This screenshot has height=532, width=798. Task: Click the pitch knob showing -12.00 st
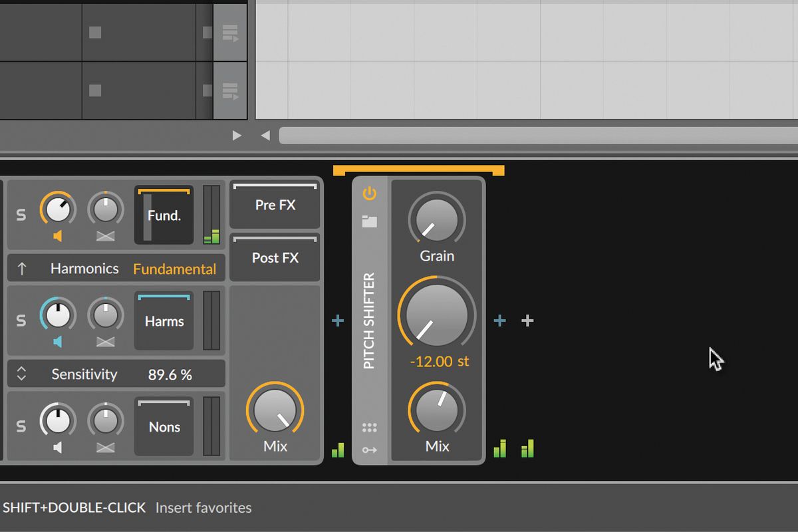(x=436, y=316)
